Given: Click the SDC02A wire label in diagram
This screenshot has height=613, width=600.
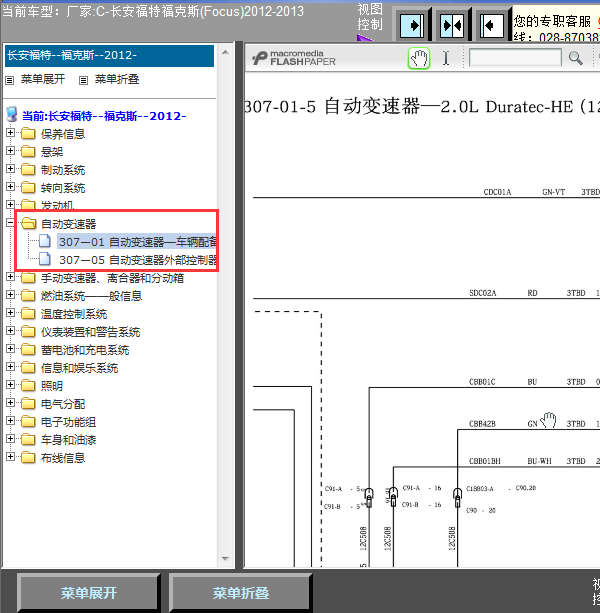Looking at the screenshot, I should pos(482,293).
